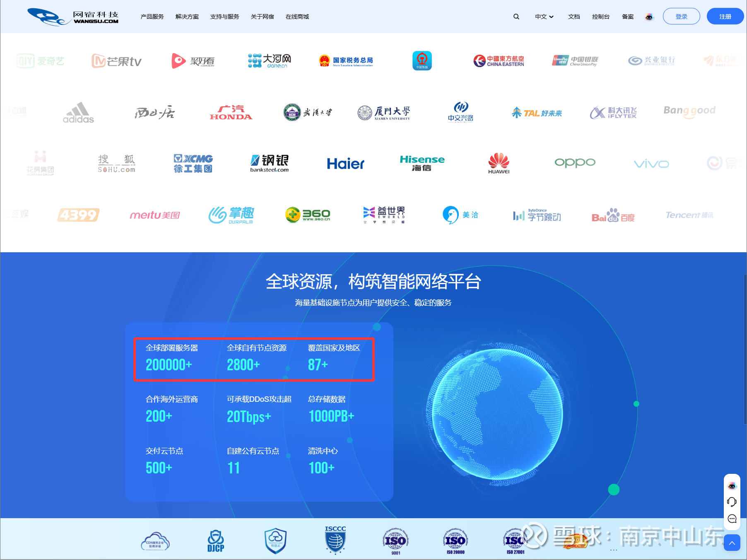Image resolution: width=747 pixels, height=560 pixels.
Task: Click the Wangsu logo in the header
Action: click(73, 17)
